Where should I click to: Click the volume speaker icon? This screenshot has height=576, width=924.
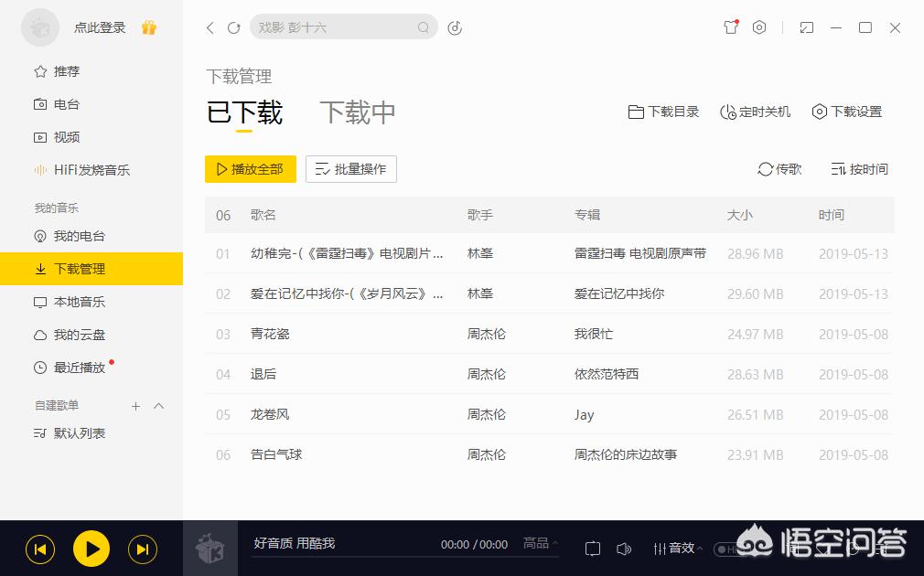point(623,549)
